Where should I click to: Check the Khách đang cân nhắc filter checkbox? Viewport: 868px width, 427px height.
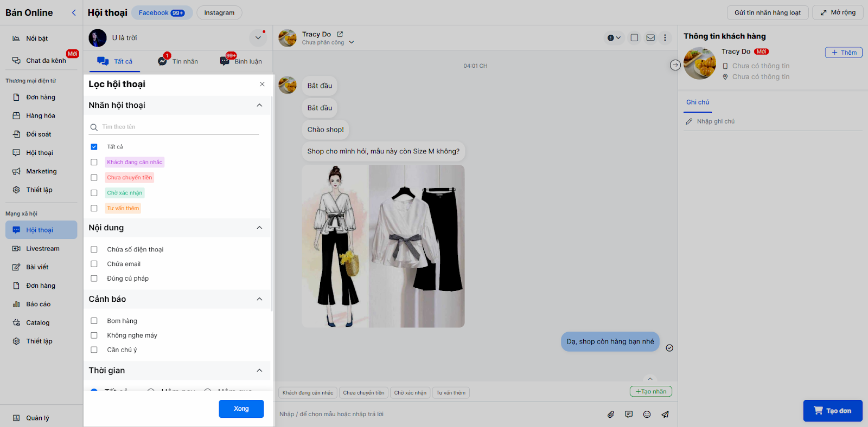click(x=94, y=162)
